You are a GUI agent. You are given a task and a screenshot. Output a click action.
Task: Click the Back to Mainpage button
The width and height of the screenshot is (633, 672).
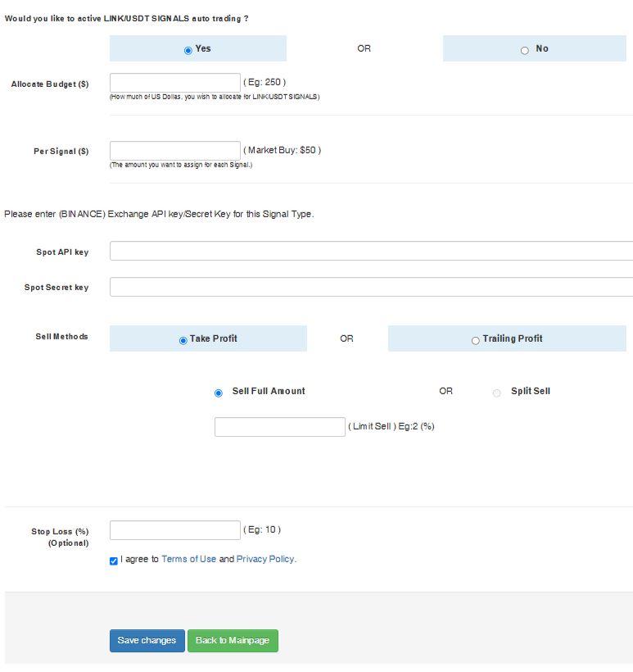click(x=233, y=641)
